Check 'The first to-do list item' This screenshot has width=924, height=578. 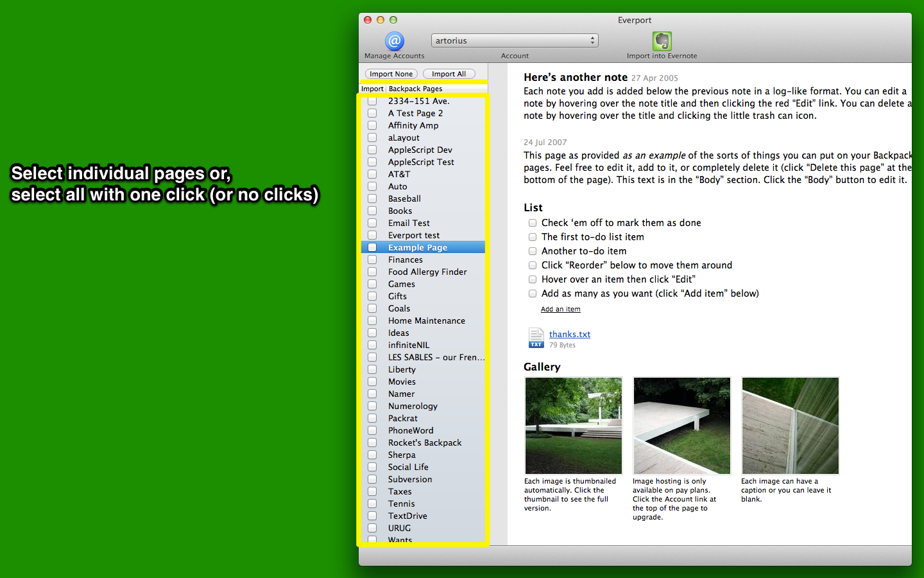click(533, 237)
